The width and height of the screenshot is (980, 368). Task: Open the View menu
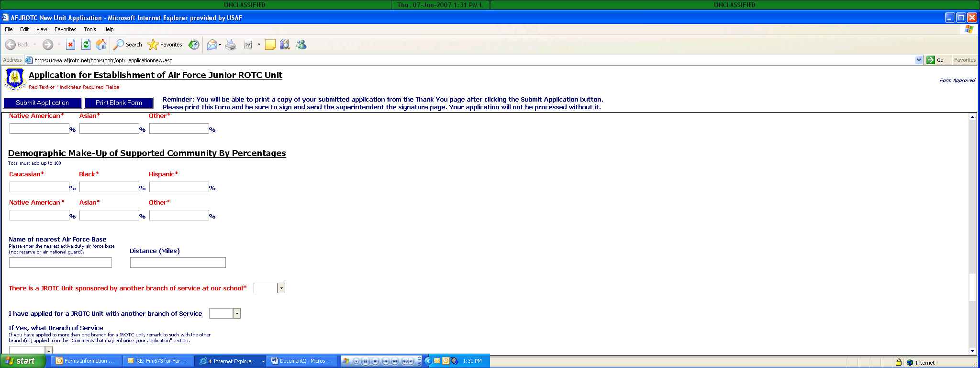point(42,29)
